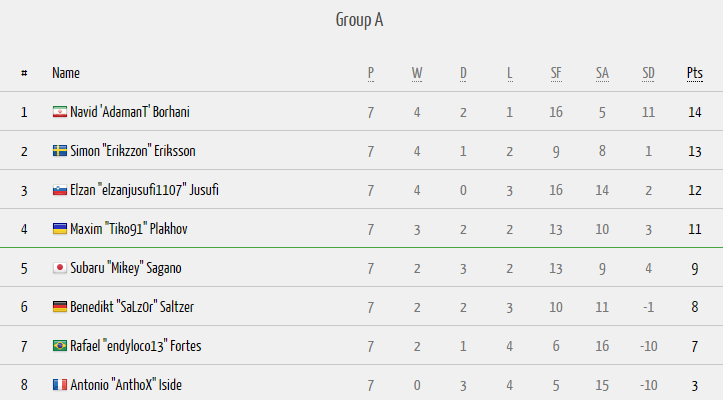Image resolution: width=723 pixels, height=400 pixels.
Task: Open Subaru "Mikey" Sagano's player link
Action: (126, 268)
